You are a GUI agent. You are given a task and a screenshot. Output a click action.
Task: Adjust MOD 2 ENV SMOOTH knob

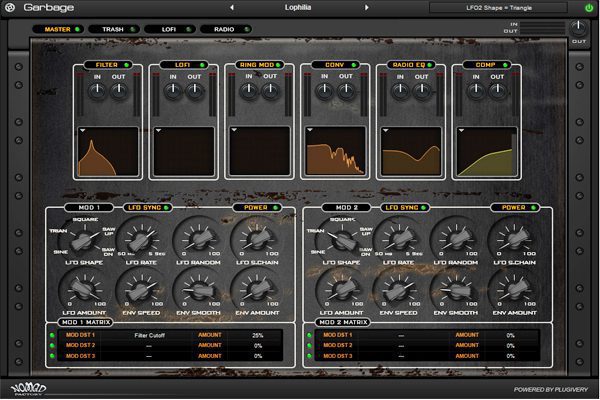tap(456, 290)
